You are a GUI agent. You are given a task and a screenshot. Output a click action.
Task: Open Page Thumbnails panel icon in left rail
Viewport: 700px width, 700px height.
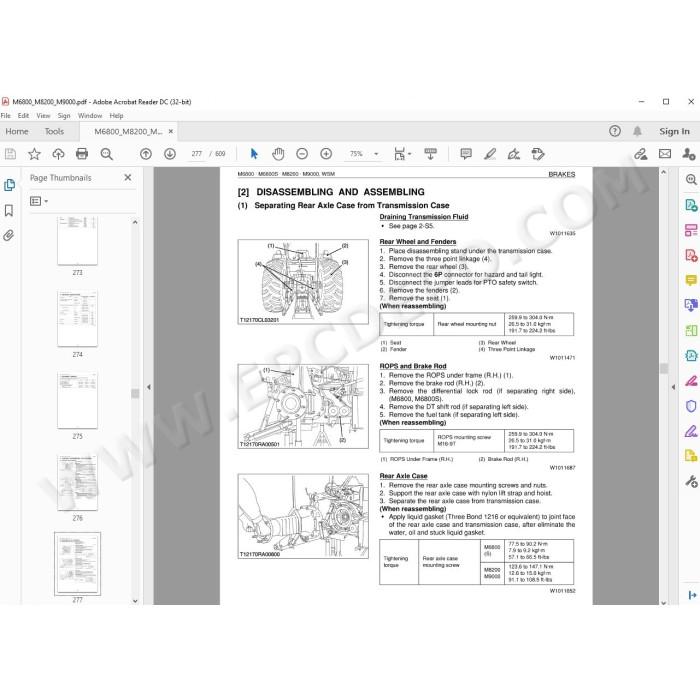click(x=9, y=185)
